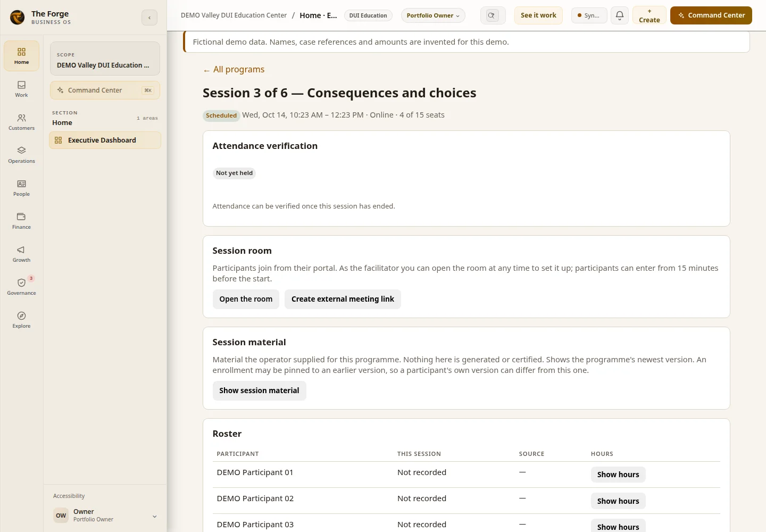The image size is (766, 532).
Task: Click the Create plus button
Action: click(x=649, y=15)
